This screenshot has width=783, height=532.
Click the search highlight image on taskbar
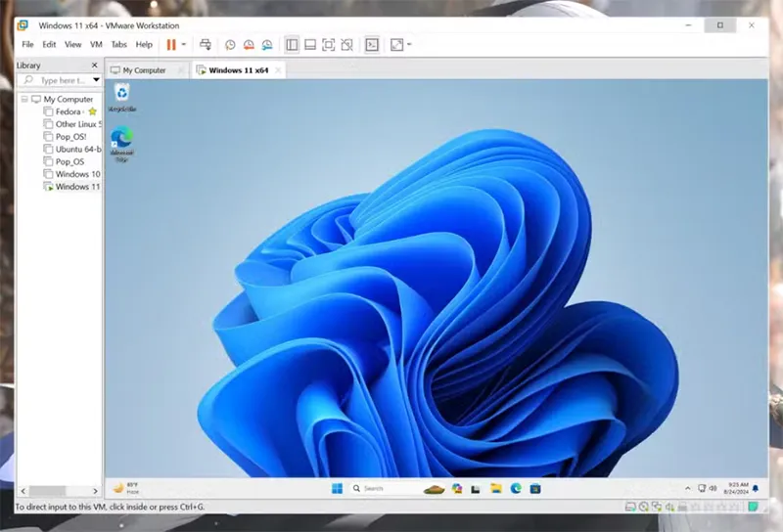click(x=434, y=489)
